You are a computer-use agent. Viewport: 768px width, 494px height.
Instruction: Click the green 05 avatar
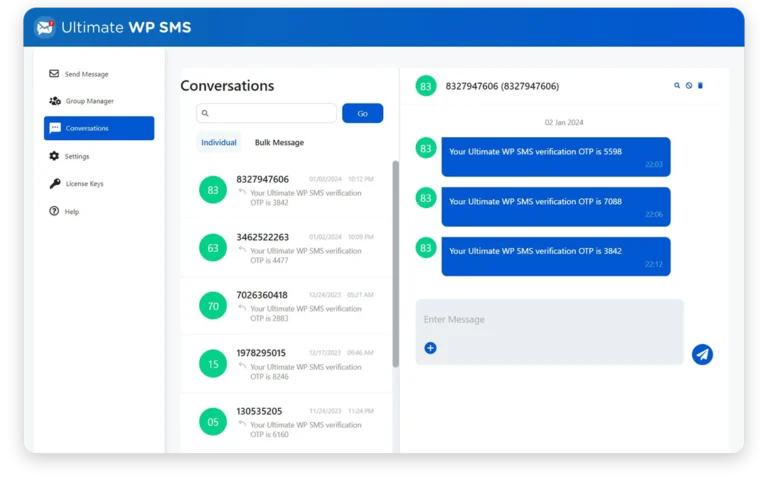click(x=213, y=422)
